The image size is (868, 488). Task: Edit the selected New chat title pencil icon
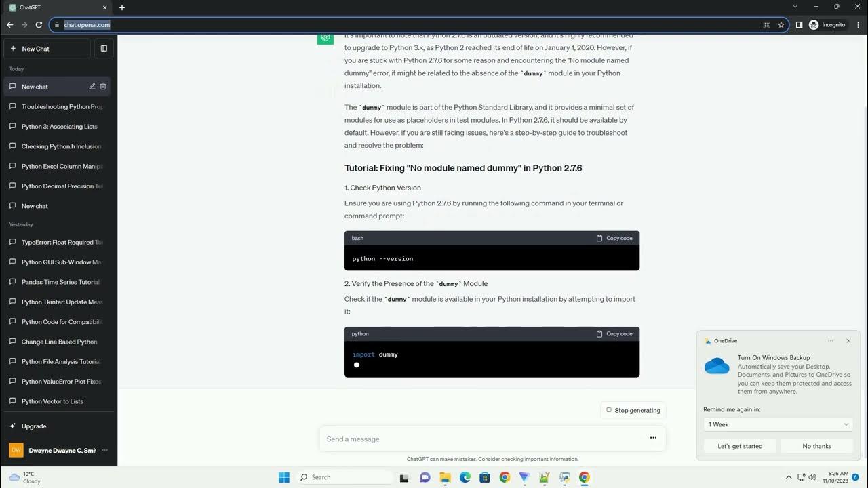pyautogui.click(x=92, y=87)
